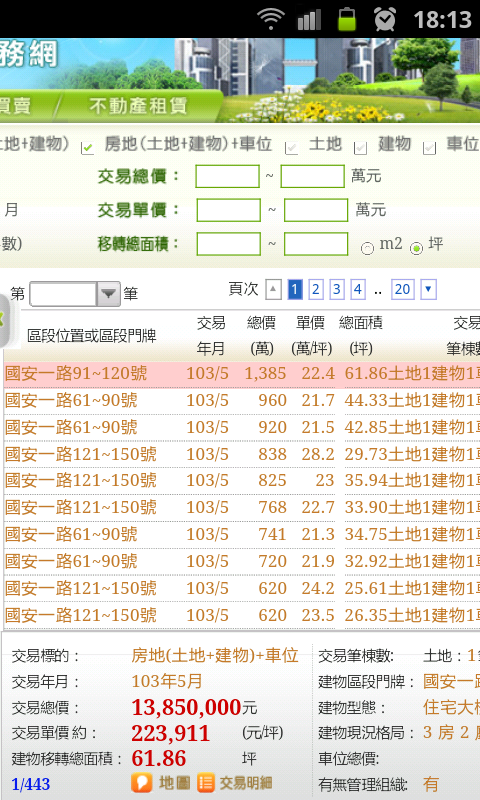480x800 pixels.
Task: Click 區段位置或區段門牌 column header
Action: coord(92,336)
